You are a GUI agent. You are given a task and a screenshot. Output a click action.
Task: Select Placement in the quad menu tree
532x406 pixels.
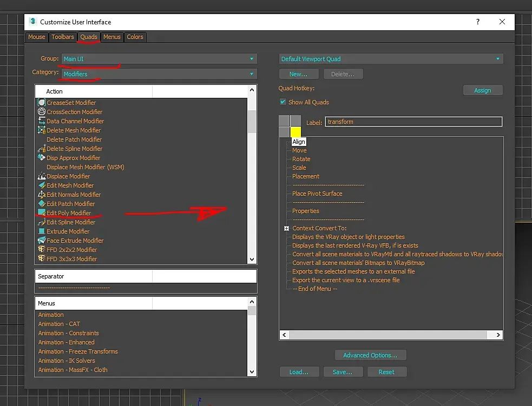tap(306, 176)
